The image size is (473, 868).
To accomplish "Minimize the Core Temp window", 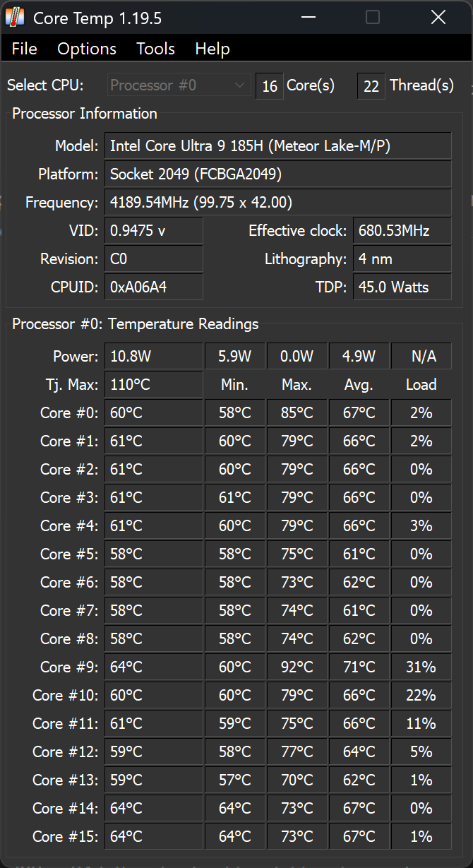I will pos(307,18).
